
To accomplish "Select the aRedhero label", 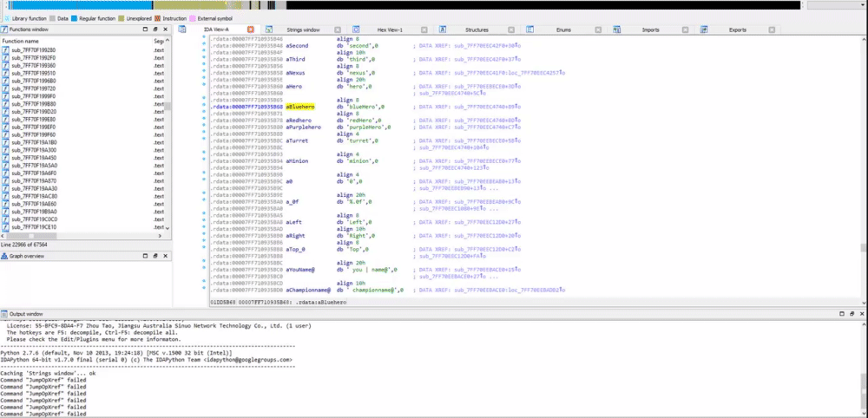I will click(299, 121).
